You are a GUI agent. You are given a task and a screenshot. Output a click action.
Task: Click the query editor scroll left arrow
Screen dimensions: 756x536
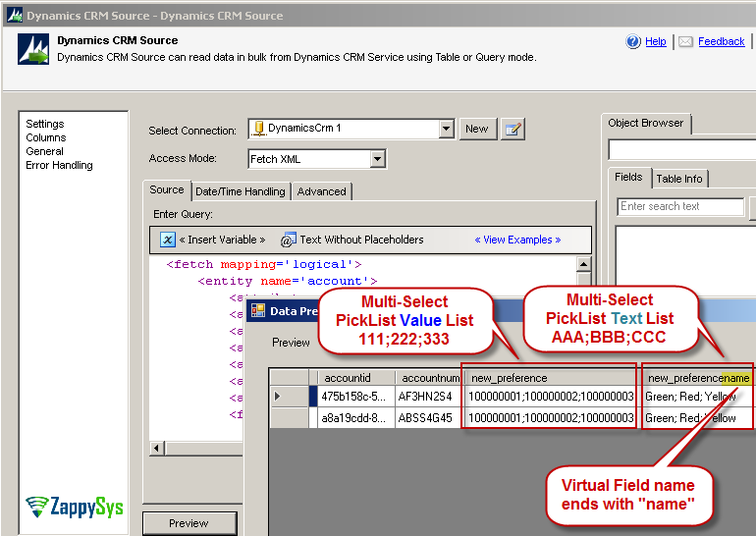click(x=156, y=449)
